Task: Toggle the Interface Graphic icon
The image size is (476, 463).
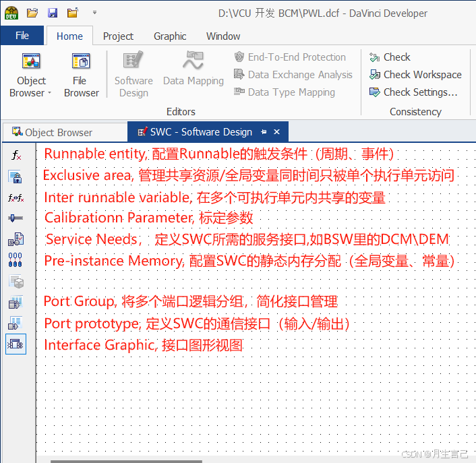Action: click(x=16, y=344)
